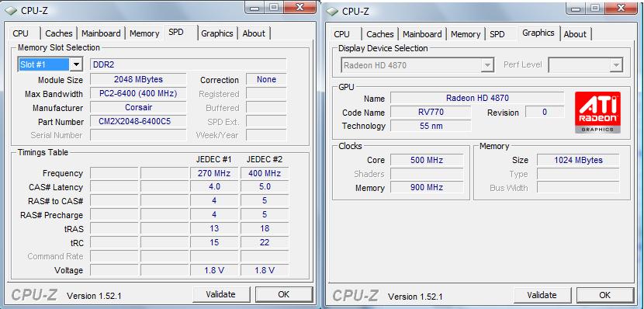Click the JEDEC #1 voltage 1.8 V
Image resolution: width=644 pixels, height=309 pixels.
coord(214,270)
